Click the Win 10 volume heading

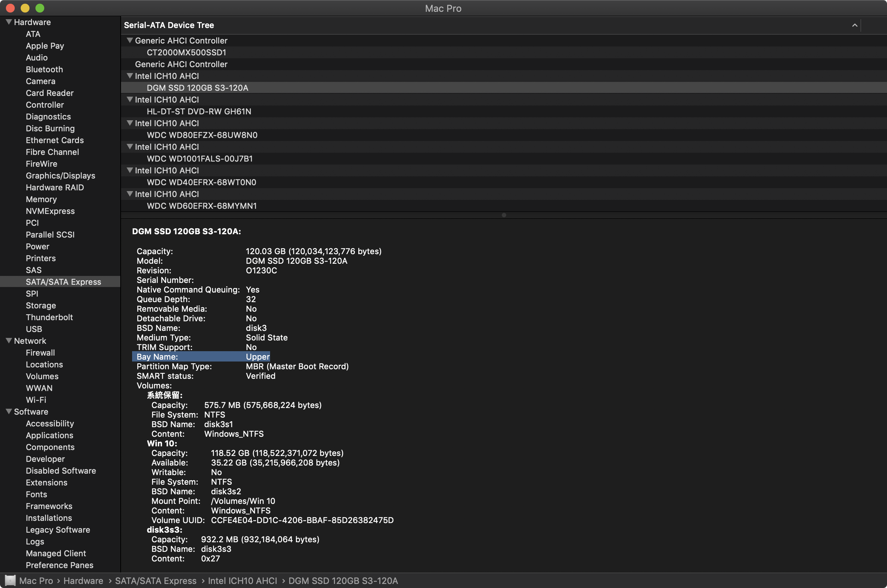[162, 444]
